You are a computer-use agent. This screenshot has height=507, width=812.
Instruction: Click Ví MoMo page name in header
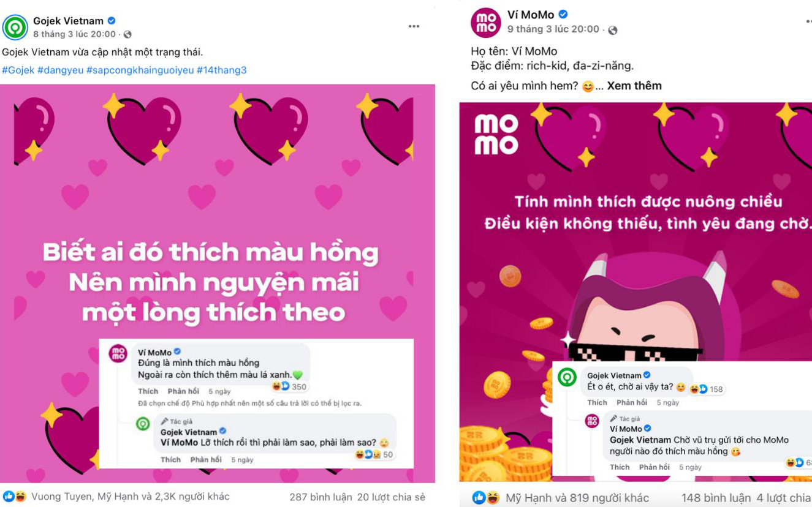click(x=531, y=15)
